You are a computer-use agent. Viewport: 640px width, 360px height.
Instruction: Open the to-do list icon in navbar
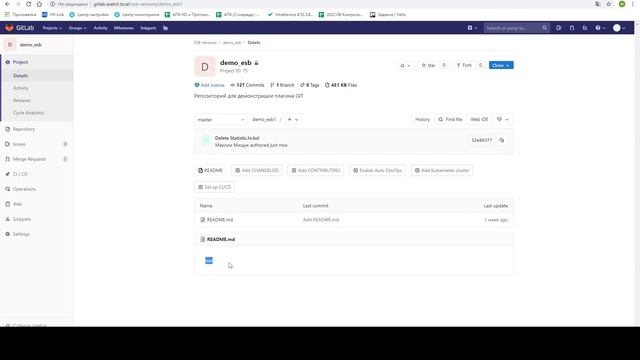click(x=585, y=28)
